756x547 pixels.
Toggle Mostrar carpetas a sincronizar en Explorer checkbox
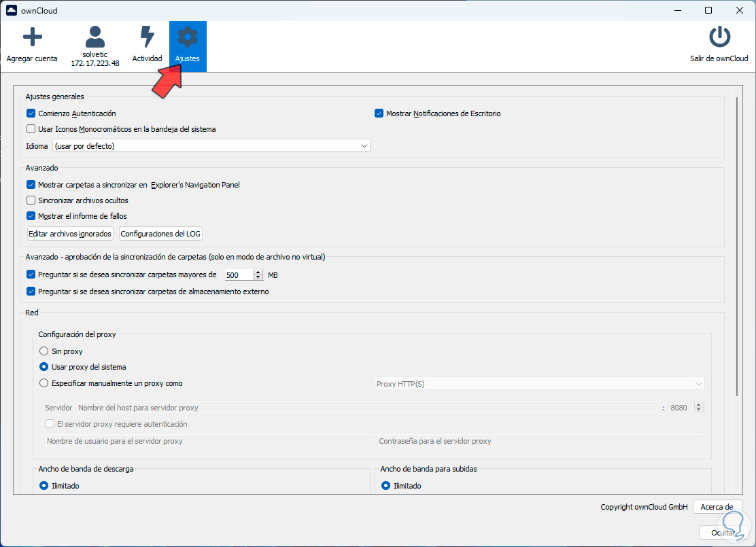31,185
